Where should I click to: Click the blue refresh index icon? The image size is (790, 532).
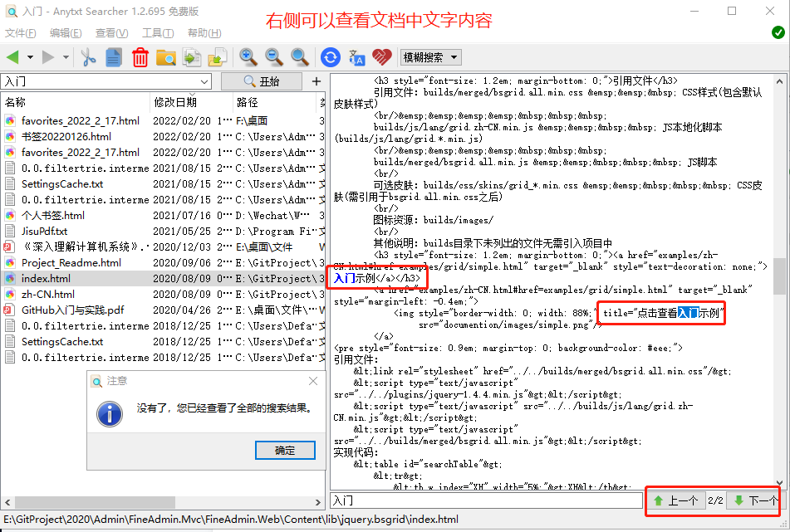[331, 57]
